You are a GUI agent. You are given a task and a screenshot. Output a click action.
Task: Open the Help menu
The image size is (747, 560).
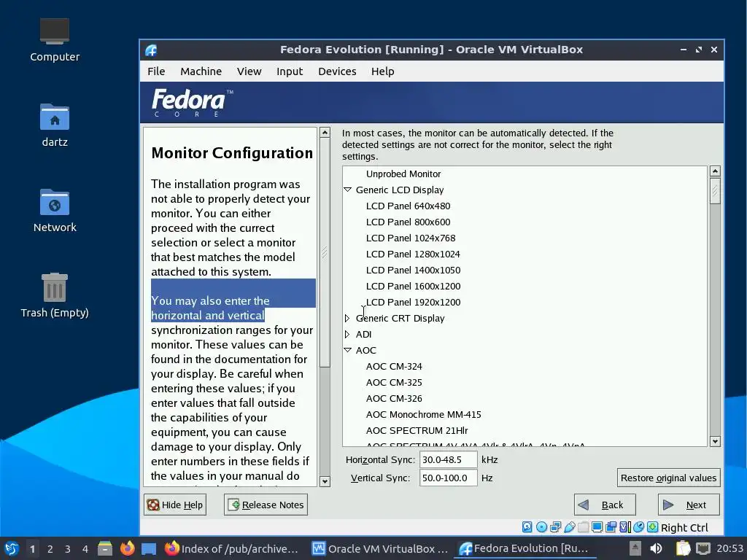coord(382,71)
